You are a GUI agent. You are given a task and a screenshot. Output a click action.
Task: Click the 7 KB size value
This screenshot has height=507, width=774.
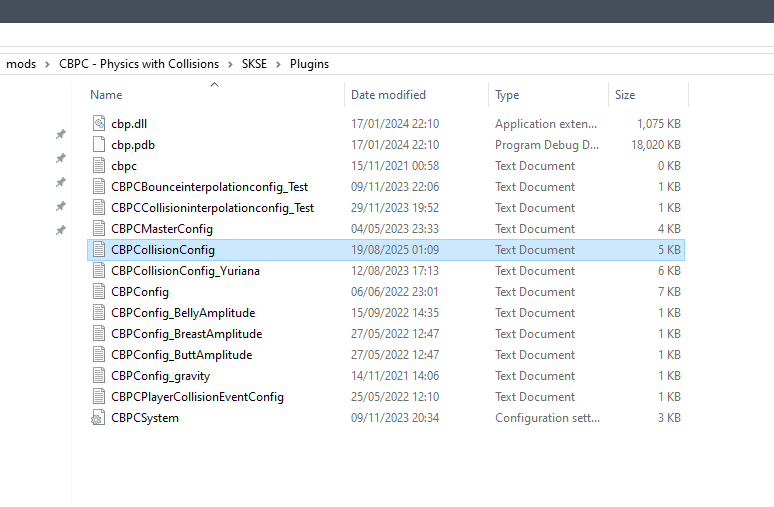pyautogui.click(x=669, y=292)
